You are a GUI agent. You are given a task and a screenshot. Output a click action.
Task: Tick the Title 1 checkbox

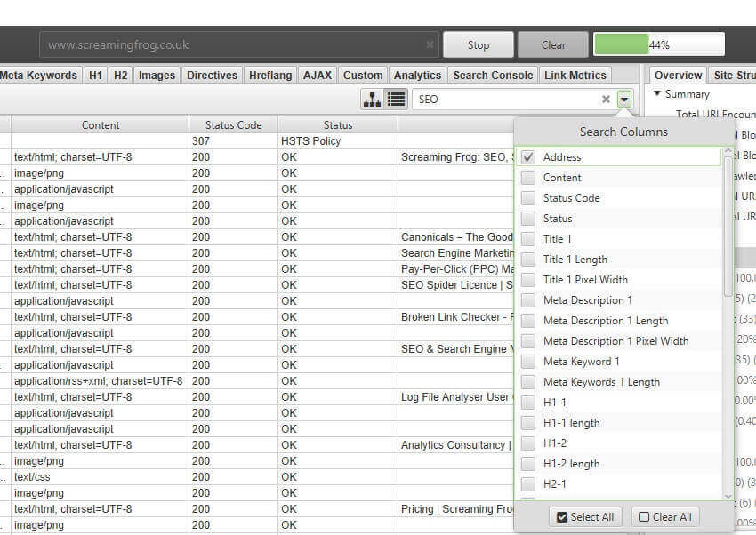[528, 239]
